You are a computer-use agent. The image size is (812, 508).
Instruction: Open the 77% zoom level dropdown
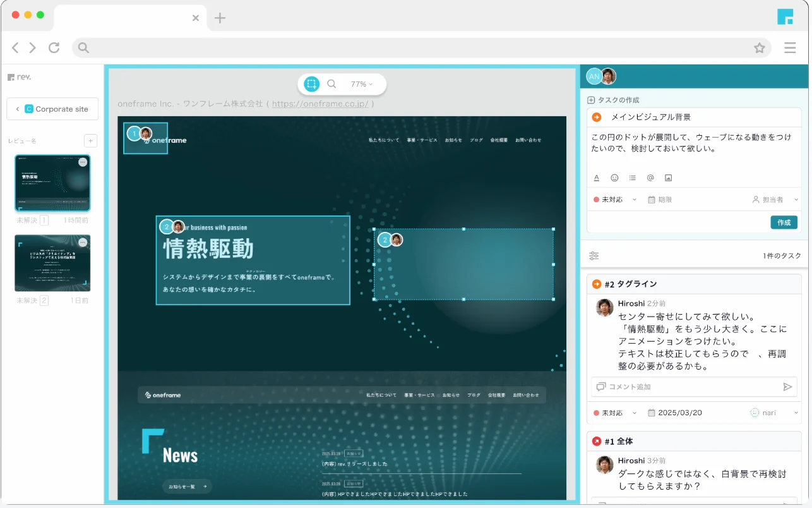click(x=362, y=84)
